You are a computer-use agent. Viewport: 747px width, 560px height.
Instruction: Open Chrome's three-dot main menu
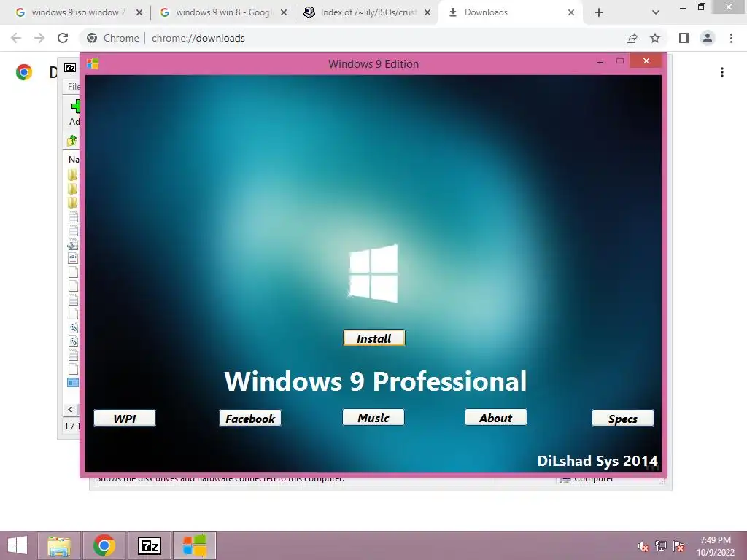pyautogui.click(x=731, y=38)
